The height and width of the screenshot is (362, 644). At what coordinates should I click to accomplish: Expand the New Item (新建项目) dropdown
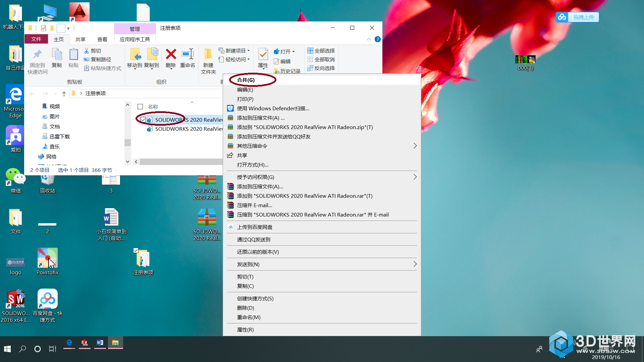click(249, 51)
